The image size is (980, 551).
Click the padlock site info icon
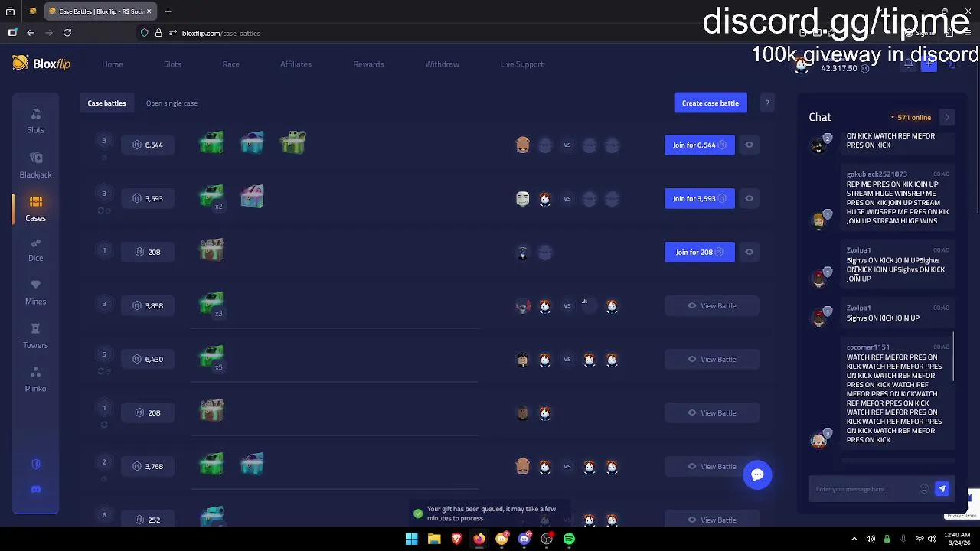pos(158,33)
